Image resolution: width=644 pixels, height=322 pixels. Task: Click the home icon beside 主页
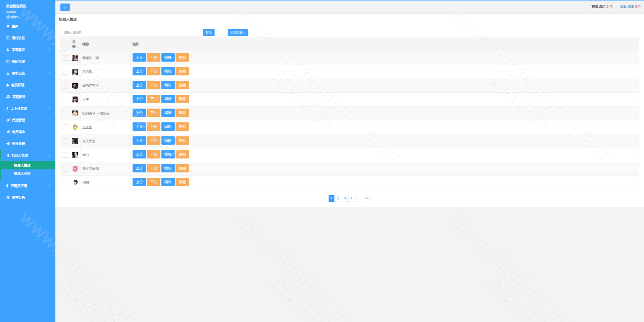click(8, 26)
